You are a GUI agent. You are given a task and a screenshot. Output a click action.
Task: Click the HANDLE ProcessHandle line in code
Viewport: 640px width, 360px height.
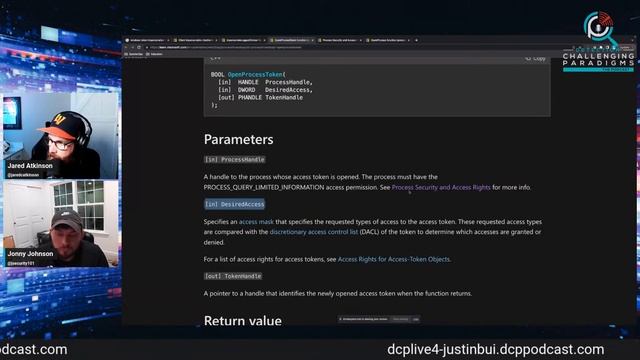265,82
